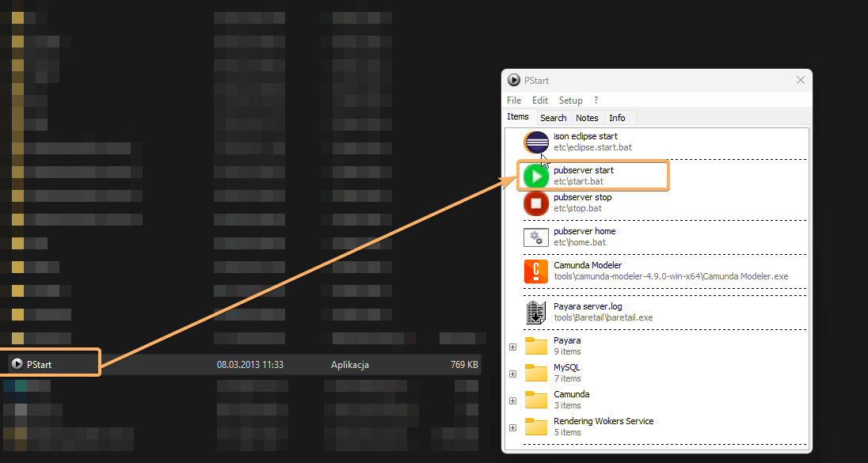Open pubserver home gear icon
Viewport: 868px width, 463px height.
pyautogui.click(x=536, y=237)
